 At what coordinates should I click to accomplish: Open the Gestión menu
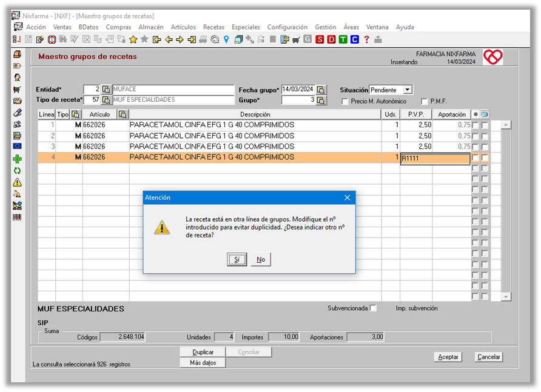[x=325, y=27]
